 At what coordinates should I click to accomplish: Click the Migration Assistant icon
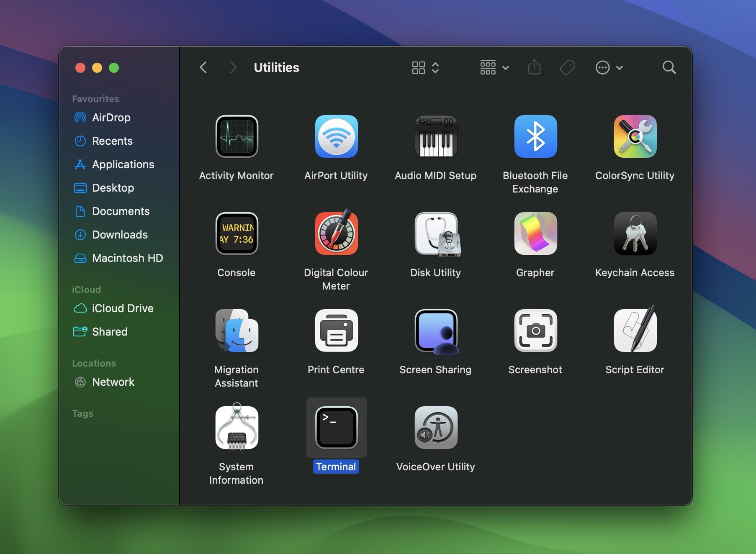pos(237,331)
